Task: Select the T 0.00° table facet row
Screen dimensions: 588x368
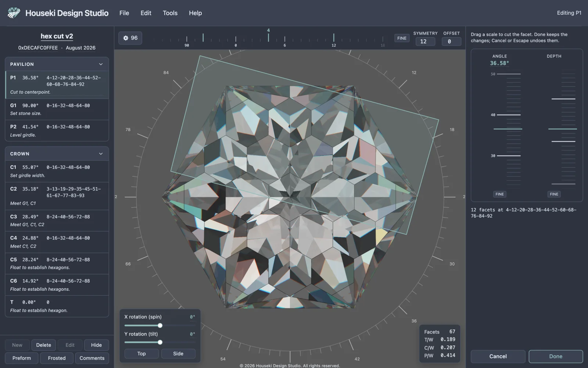Action: click(57, 306)
